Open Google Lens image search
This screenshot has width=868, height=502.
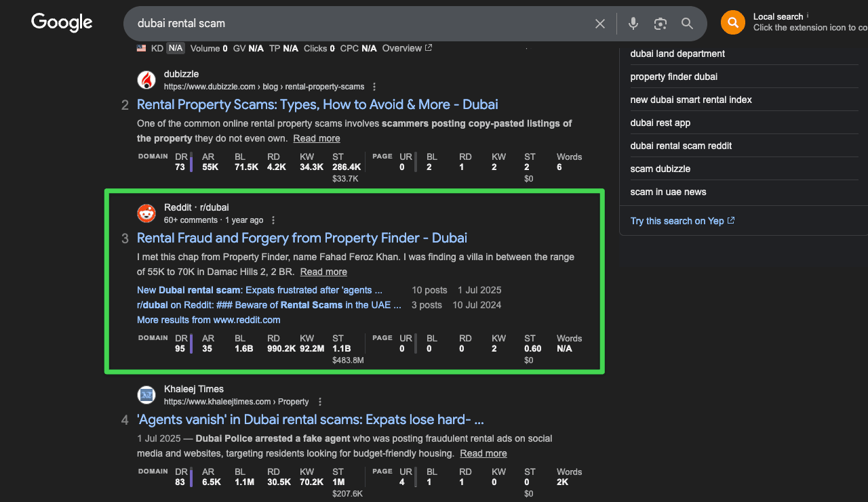click(x=660, y=24)
